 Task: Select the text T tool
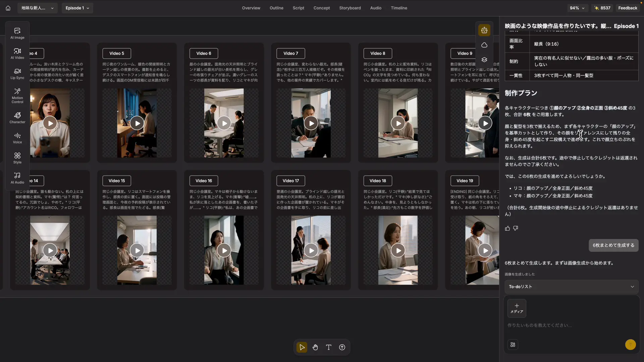click(329, 347)
